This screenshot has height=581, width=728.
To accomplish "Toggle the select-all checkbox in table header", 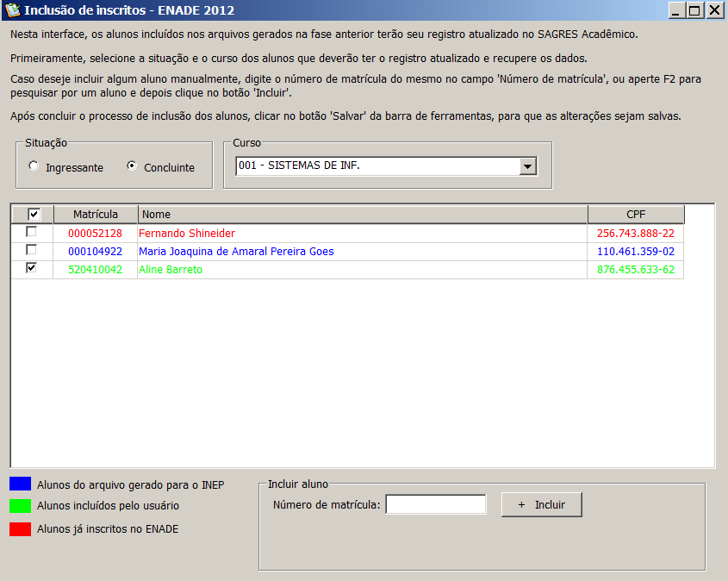I will [x=34, y=214].
